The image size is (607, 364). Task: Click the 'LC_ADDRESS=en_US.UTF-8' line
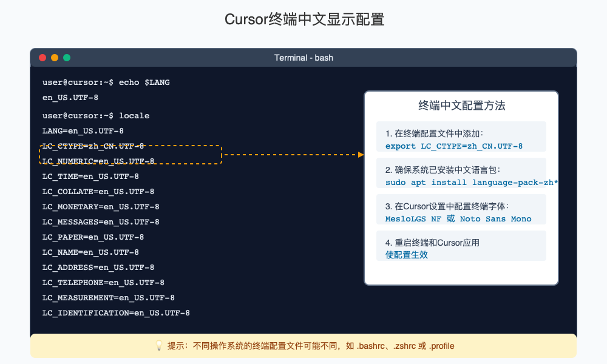(98, 268)
